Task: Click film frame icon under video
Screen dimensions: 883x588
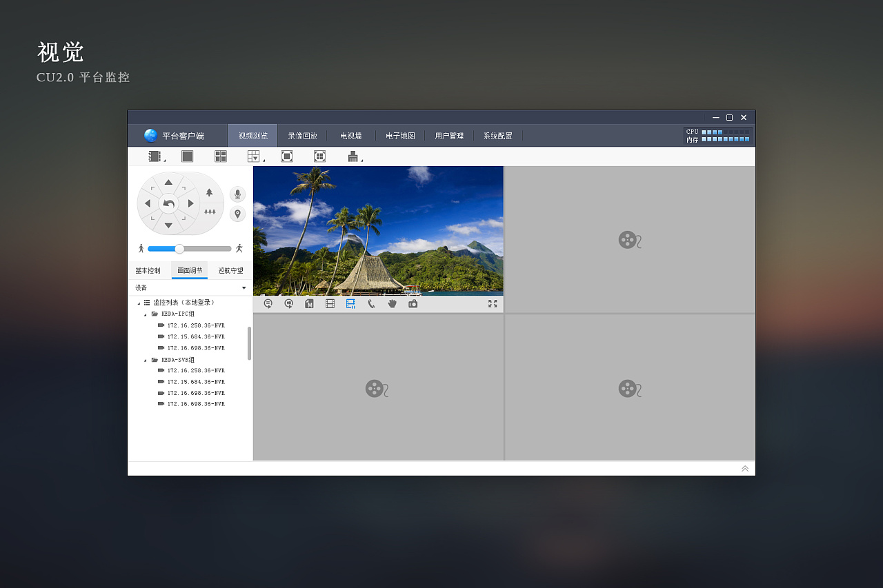Action: [330, 303]
